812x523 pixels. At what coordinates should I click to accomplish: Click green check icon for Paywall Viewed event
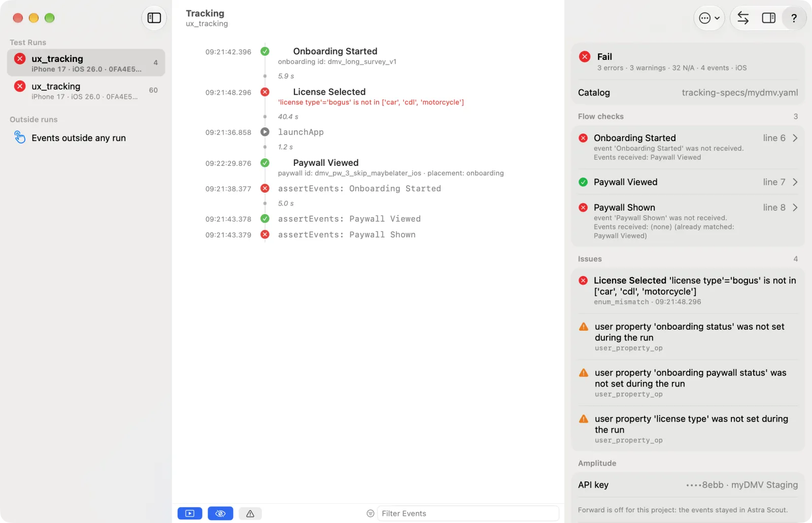click(265, 163)
